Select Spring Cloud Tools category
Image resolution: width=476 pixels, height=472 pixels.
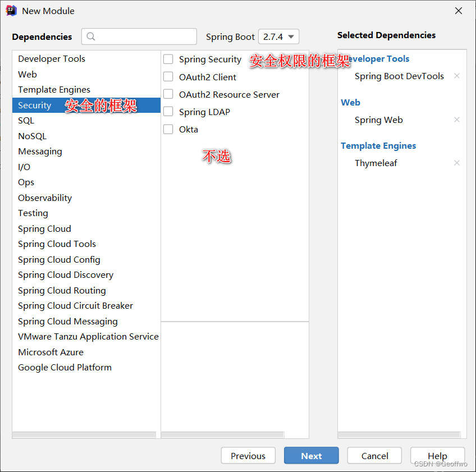tap(86, 244)
